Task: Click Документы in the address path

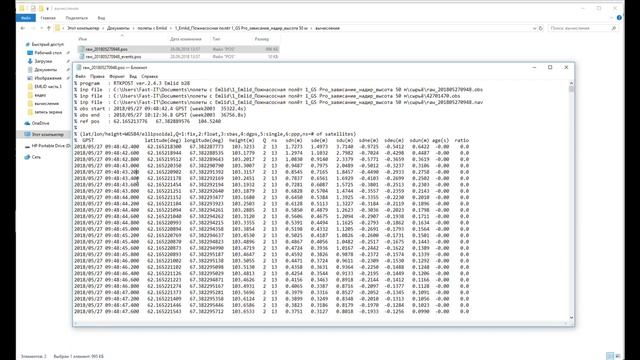Action: (118, 28)
